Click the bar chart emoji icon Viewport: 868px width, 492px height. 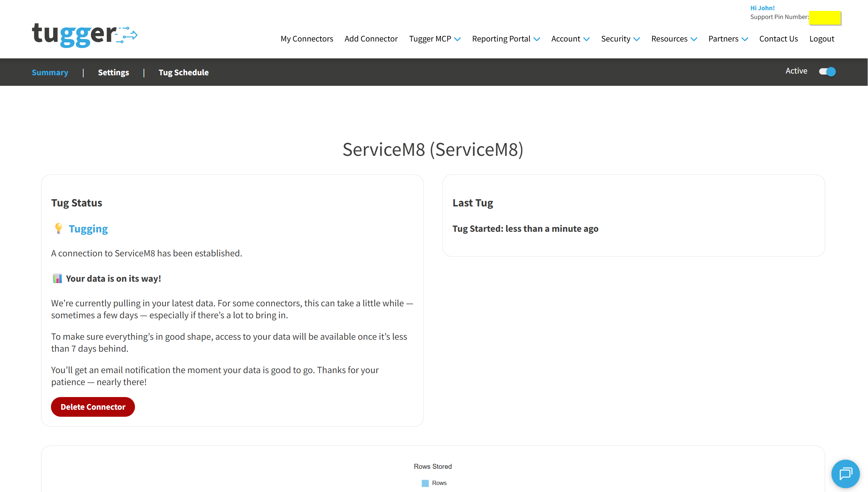tap(57, 279)
